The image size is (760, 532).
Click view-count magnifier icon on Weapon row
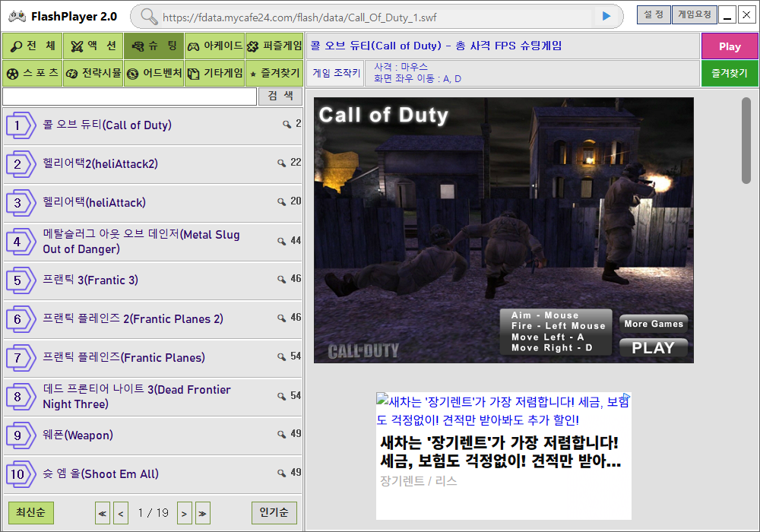click(281, 434)
